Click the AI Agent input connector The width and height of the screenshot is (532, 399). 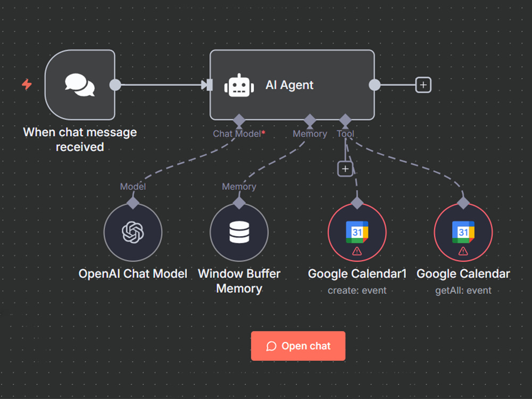[x=207, y=85]
